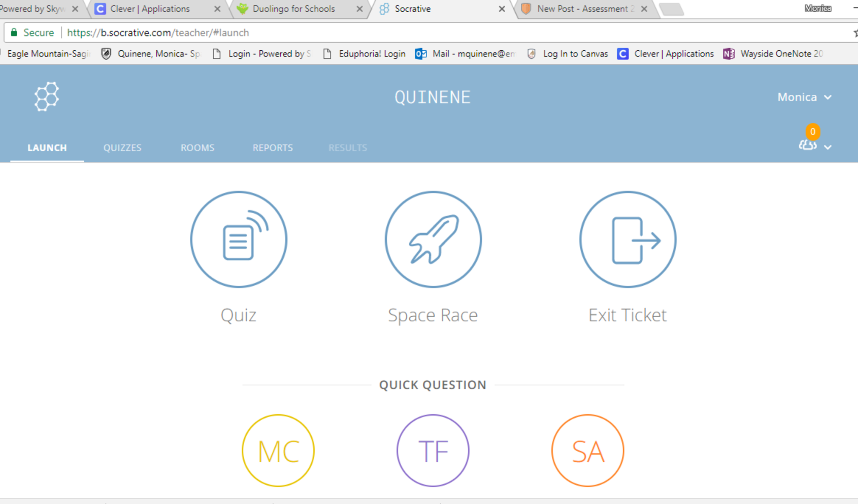Ask a Short Answer quick question
Screen dimensions: 858x504
587,450
